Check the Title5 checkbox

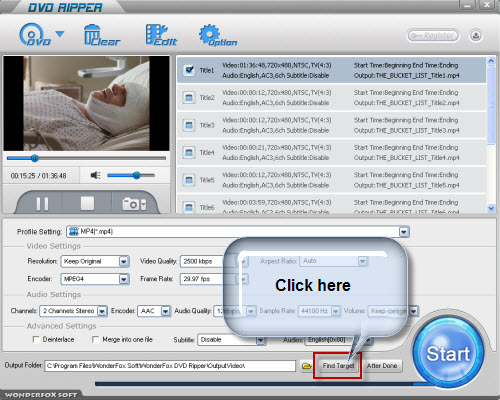189,180
